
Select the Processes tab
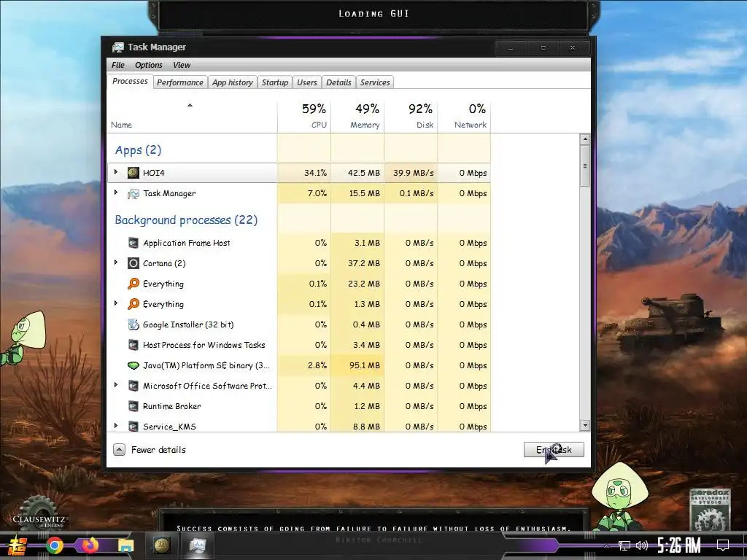(x=130, y=82)
